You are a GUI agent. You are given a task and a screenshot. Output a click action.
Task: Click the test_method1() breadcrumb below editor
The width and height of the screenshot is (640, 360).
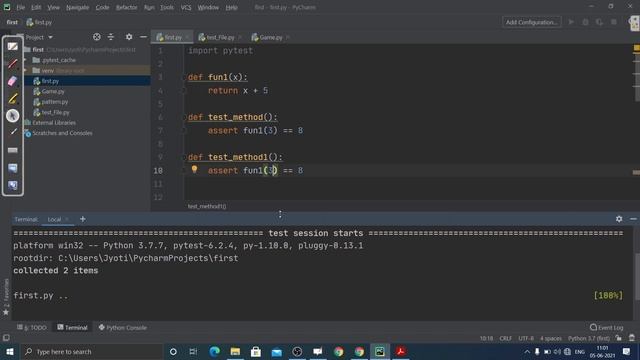pos(207,206)
